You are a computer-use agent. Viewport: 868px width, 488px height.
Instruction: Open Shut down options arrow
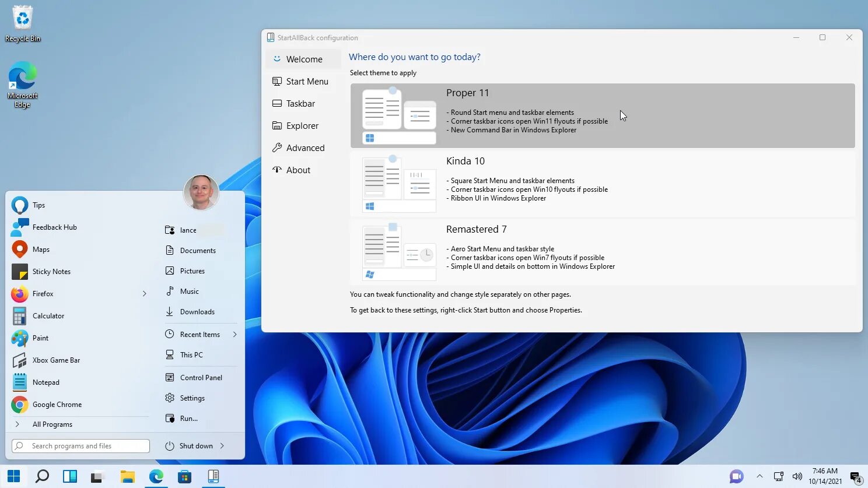coord(222,446)
